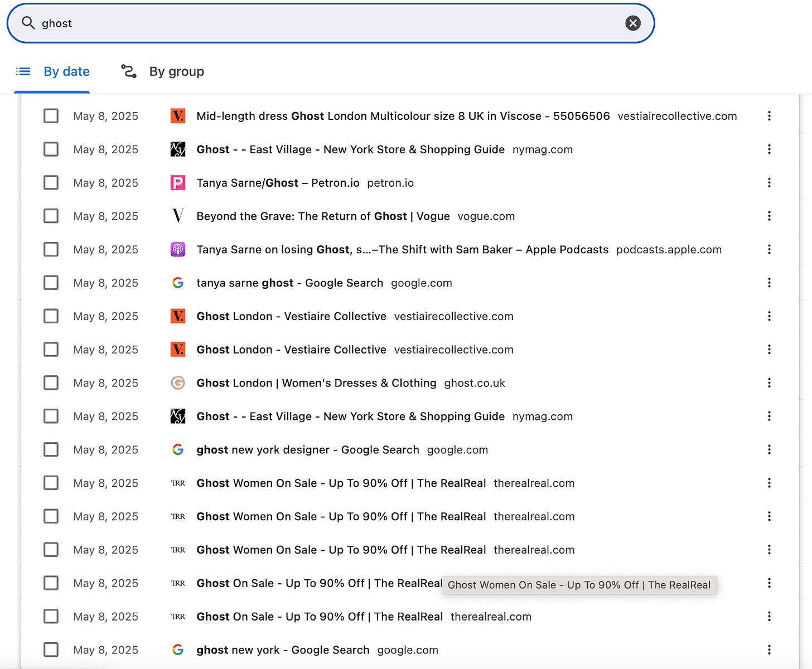Click the date beside the Petron.io entry
Image resolution: width=812 pixels, height=669 pixels.
pyautogui.click(x=105, y=183)
